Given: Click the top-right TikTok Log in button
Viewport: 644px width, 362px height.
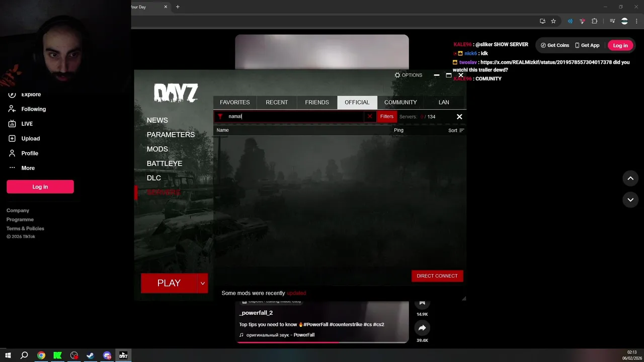Looking at the screenshot, I should point(620,45).
